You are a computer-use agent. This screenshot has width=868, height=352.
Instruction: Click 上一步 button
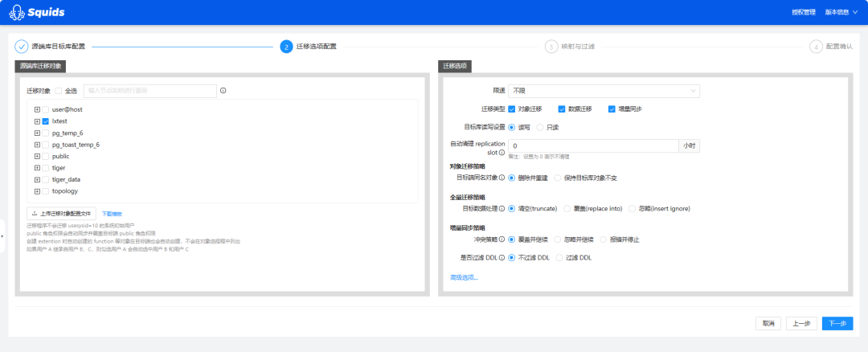801,323
